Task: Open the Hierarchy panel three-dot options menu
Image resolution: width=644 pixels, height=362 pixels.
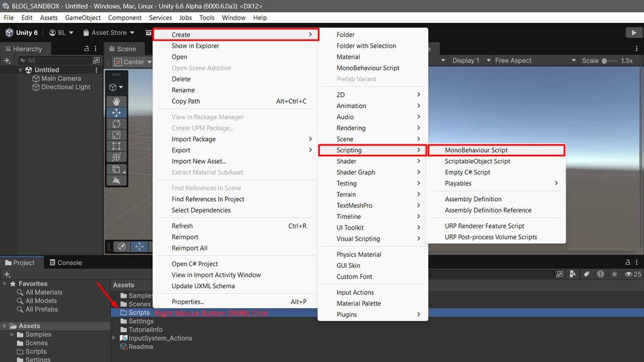Action: (x=97, y=48)
